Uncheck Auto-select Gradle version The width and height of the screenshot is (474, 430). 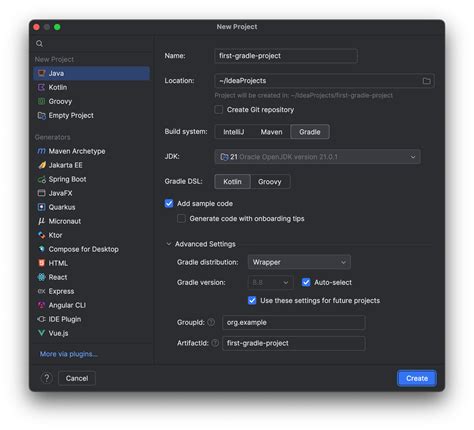306,282
